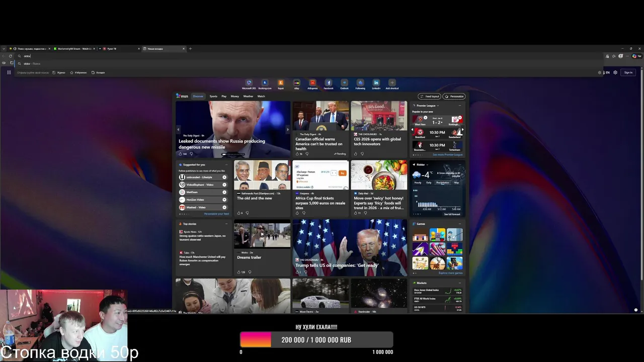
Task: Show next Premier League matches
Action: tap(462, 130)
